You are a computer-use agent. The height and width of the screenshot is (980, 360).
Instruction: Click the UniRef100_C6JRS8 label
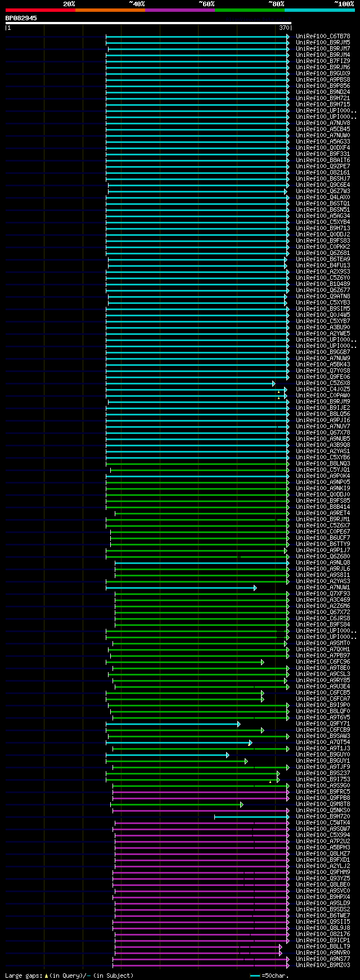(x=323, y=619)
